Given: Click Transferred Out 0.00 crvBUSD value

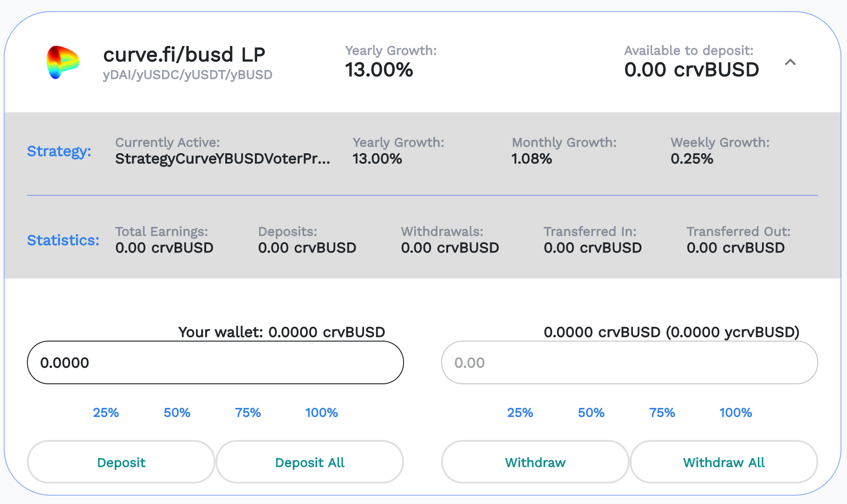Looking at the screenshot, I should (736, 248).
